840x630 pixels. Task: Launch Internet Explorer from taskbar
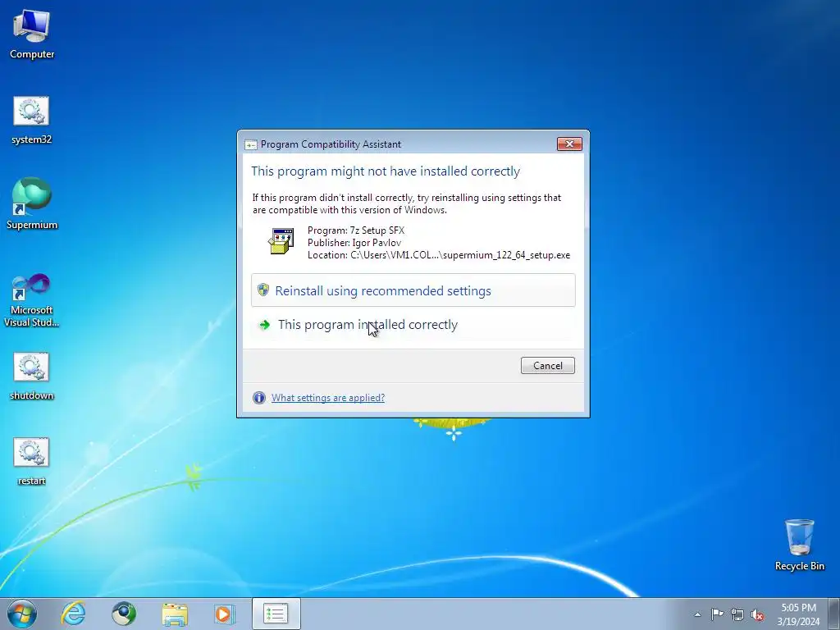tap(73, 614)
